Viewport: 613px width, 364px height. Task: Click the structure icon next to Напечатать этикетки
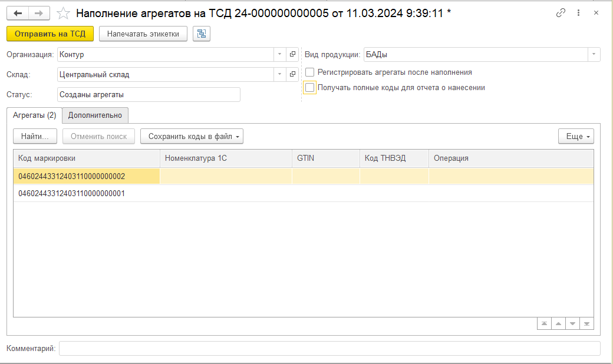pos(202,34)
